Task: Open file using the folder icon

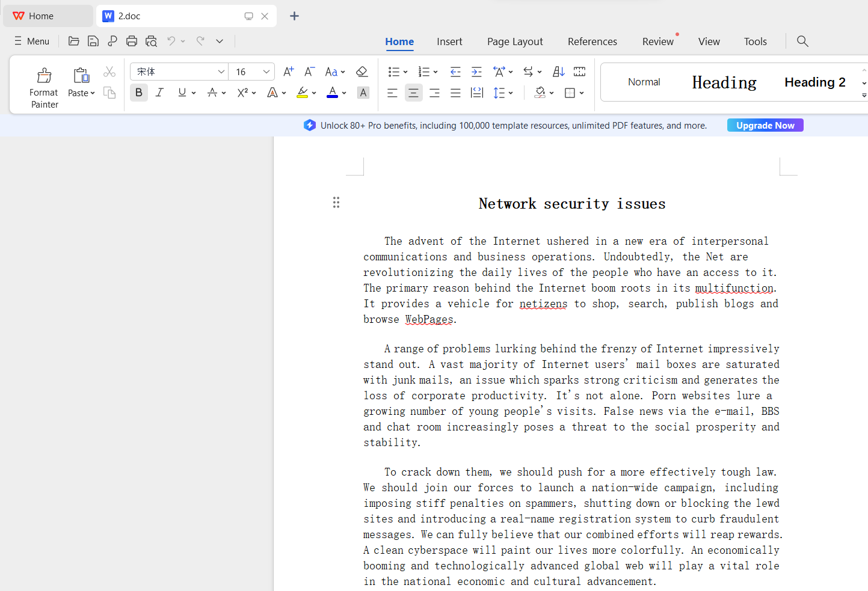Action: [74, 41]
